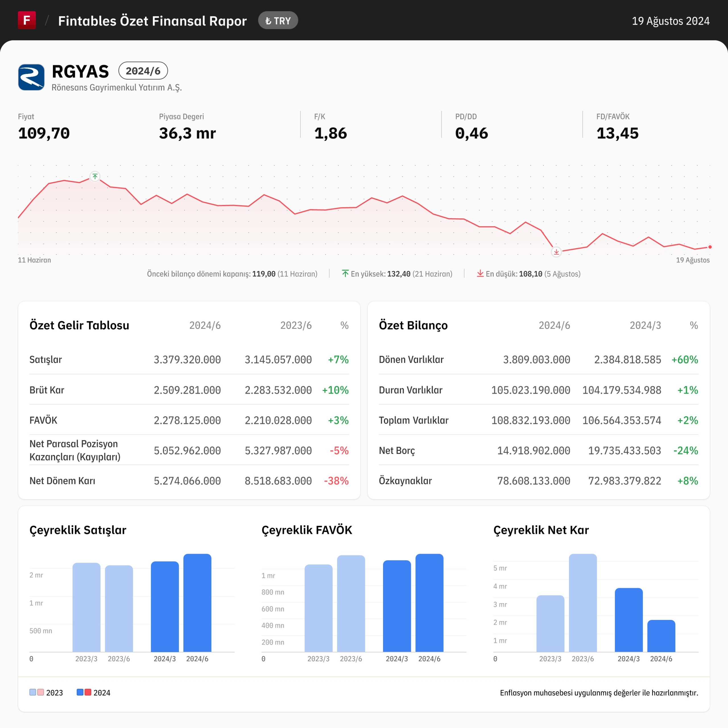Image resolution: width=728 pixels, height=728 pixels.
Task: Click the 2023/3 bar in Çeyreklik Satışlar
Action: point(86,607)
